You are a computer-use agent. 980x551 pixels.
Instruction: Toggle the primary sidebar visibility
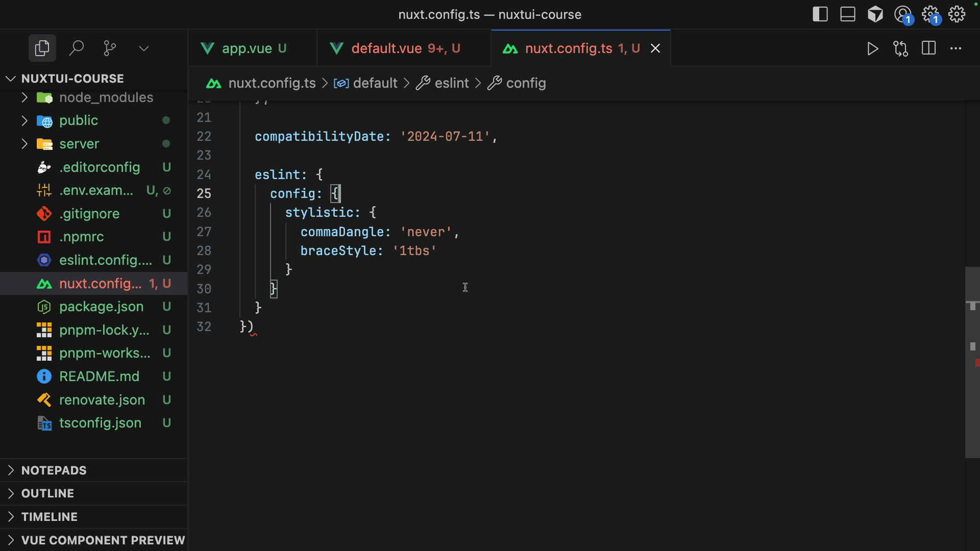(820, 14)
